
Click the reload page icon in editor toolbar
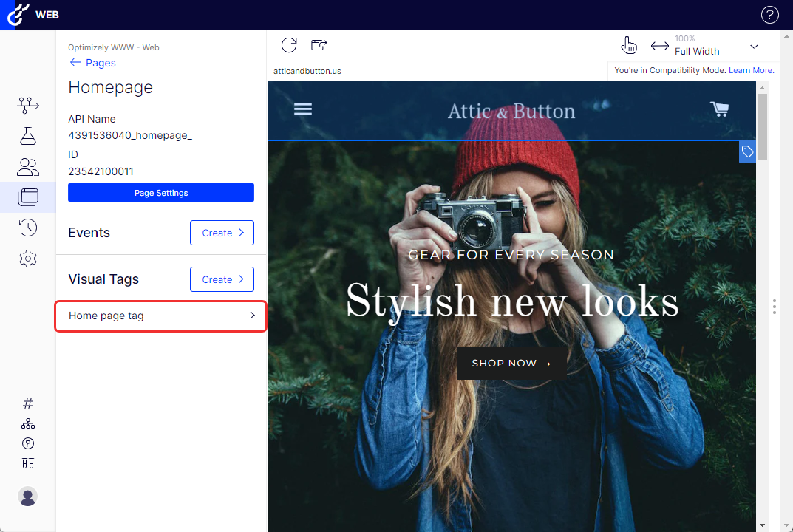tap(289, 45)
